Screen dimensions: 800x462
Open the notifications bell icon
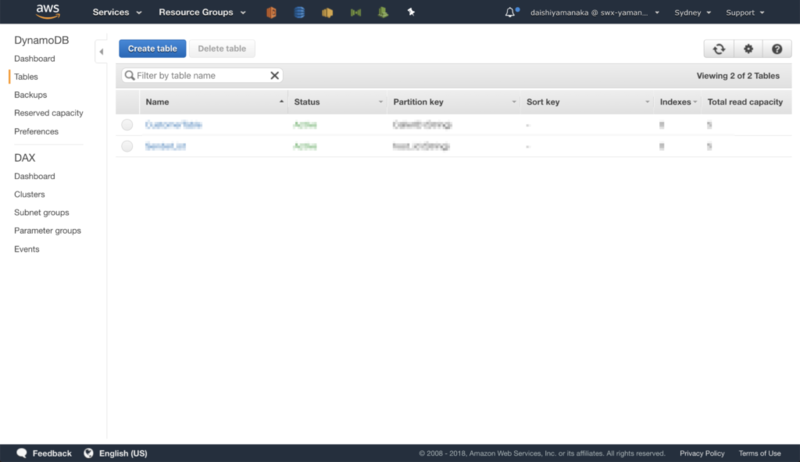tap(510, 12)
